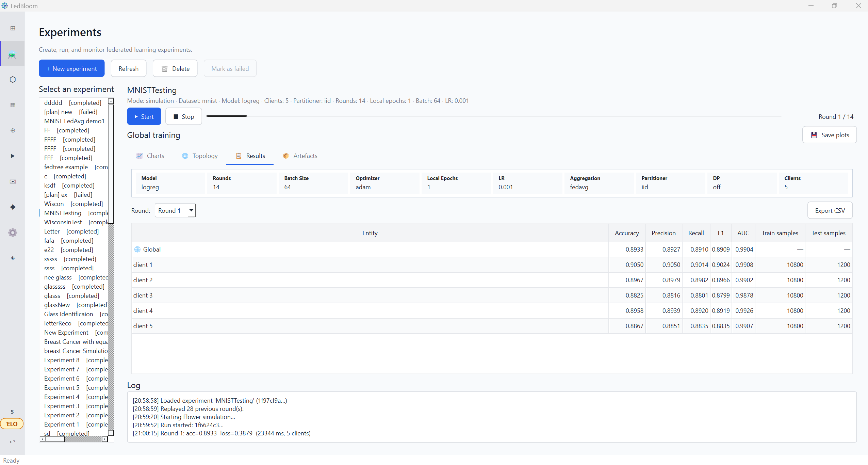Select 'Breast Cancer with equa' experiment

74,341
